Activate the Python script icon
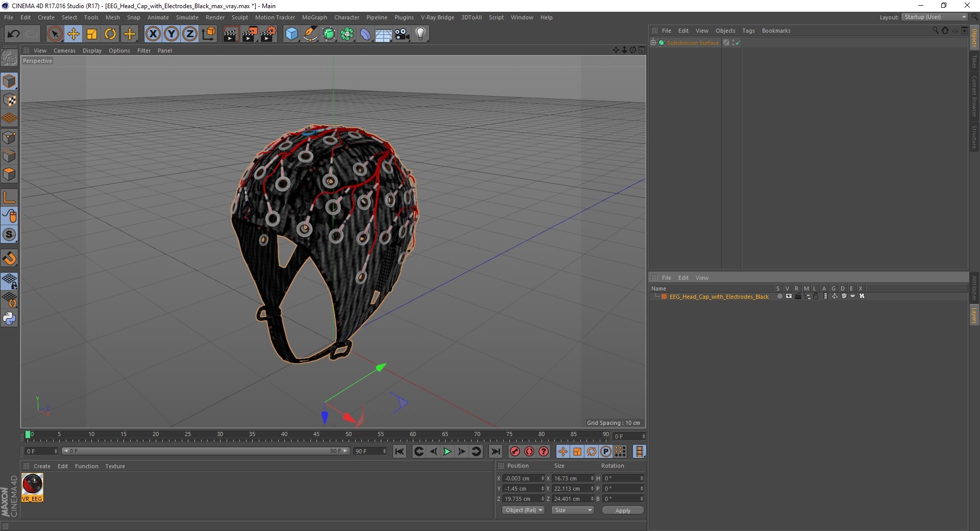Screen dimensions: 980x531 tap(9, 319)
